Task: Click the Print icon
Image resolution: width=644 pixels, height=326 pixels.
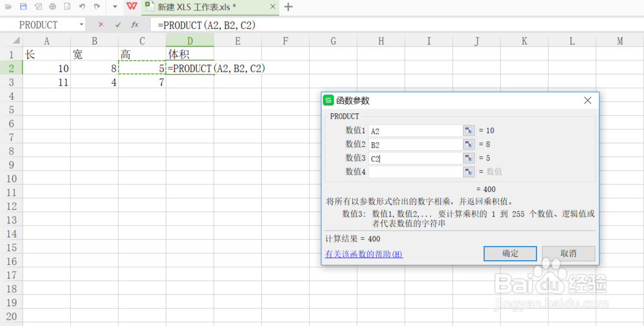Action: [53, 6]
